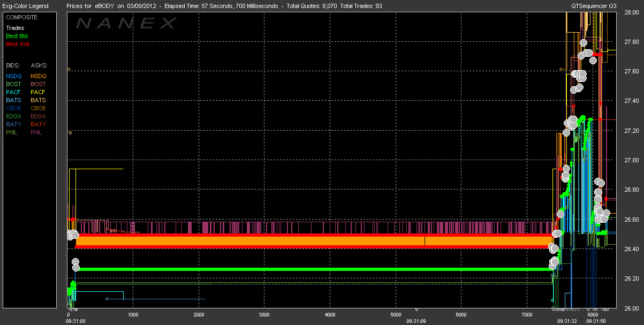Click the 26.20 price axis label
The width and height of the screenshot is (644, 325).
click(x=631, y=279)
